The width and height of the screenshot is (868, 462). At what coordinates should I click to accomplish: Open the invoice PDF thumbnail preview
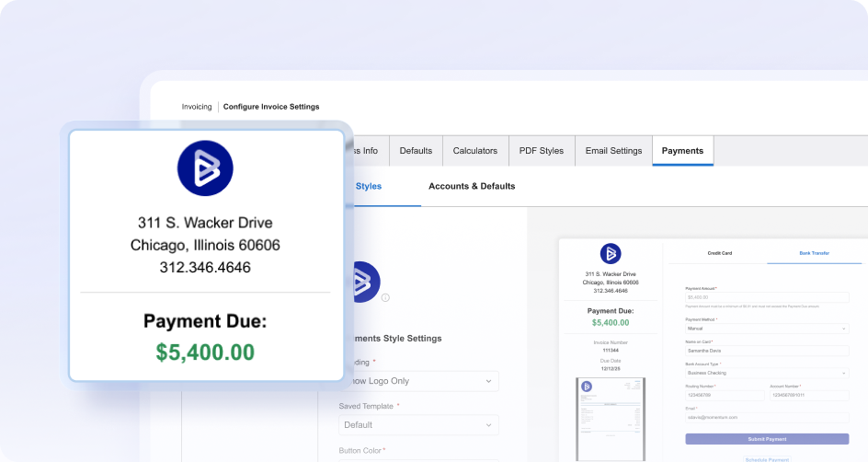pos(611,419)
